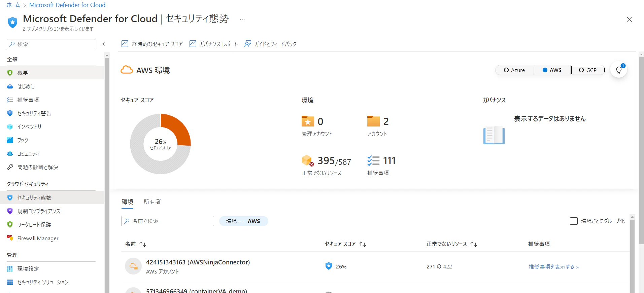Sort the table by 名前 column
Screen dimensions: 644x293
click(x=136, y=244)
